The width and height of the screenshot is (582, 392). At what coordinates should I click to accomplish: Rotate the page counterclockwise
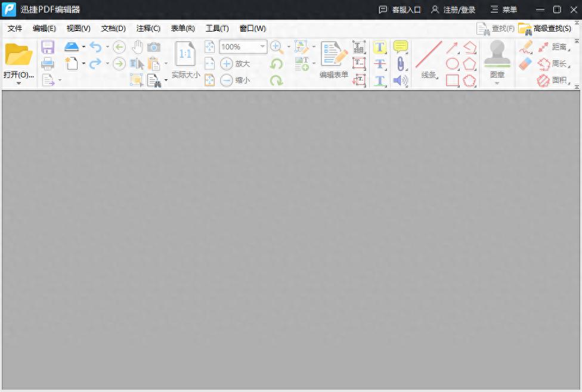pos(277,64)
